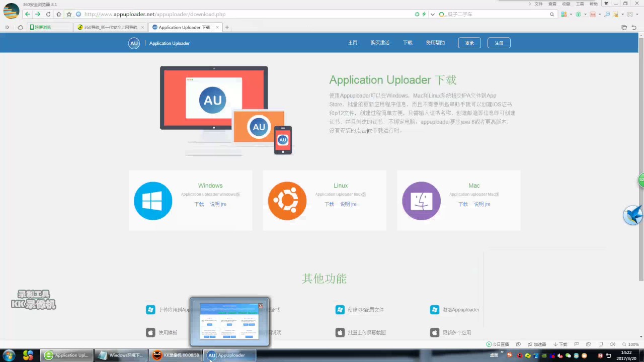Click the Windows logo download icon
Screen dimensions: 644x362
point(153,201)
